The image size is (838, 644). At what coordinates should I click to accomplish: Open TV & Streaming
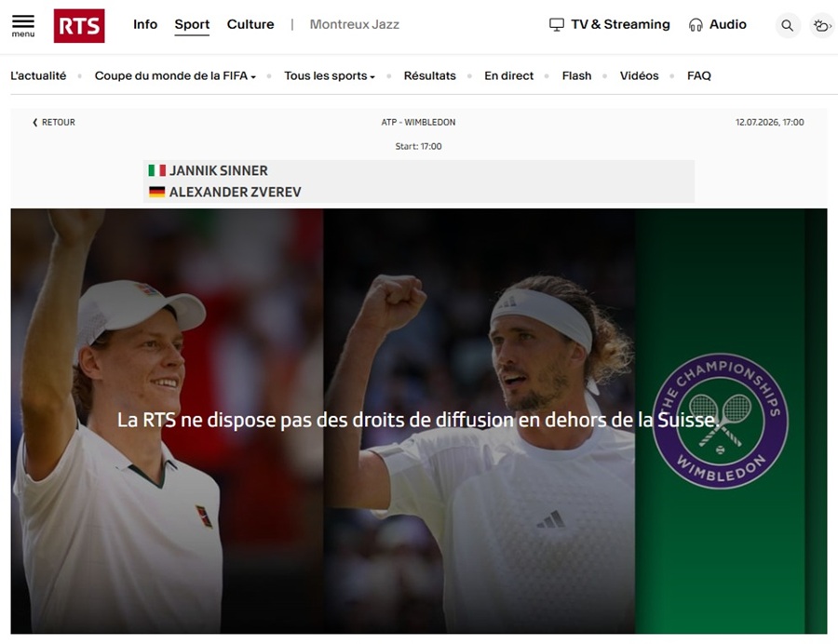pyautogui.click(x=610, y=24)
